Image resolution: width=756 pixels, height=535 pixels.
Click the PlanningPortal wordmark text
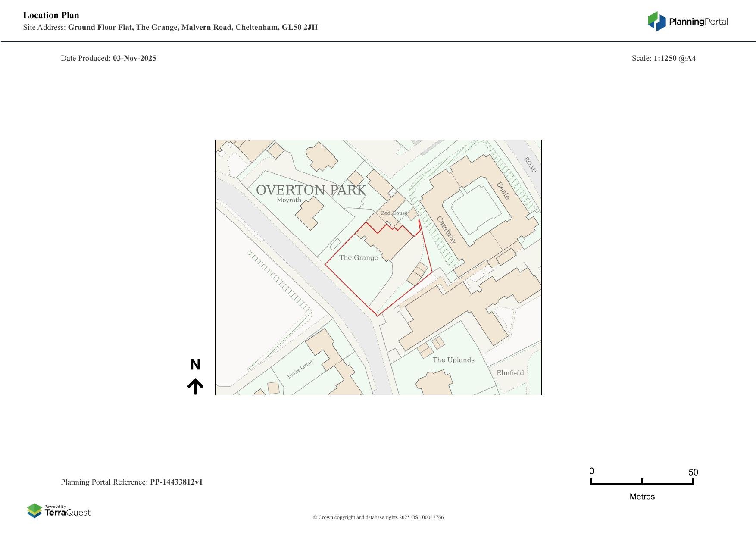[x=698, y=22]
